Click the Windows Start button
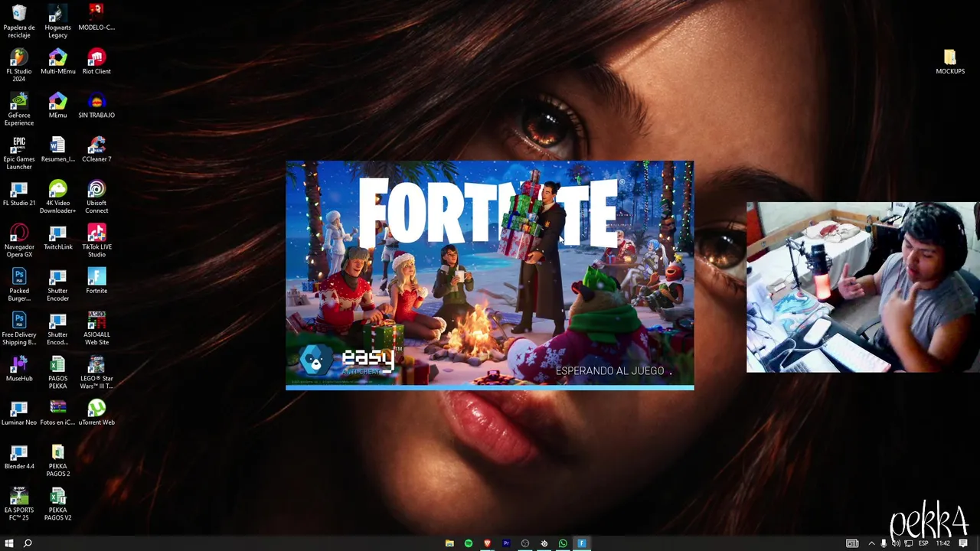Viewport: 980px width, 551px height. click(x=9, y=543)
